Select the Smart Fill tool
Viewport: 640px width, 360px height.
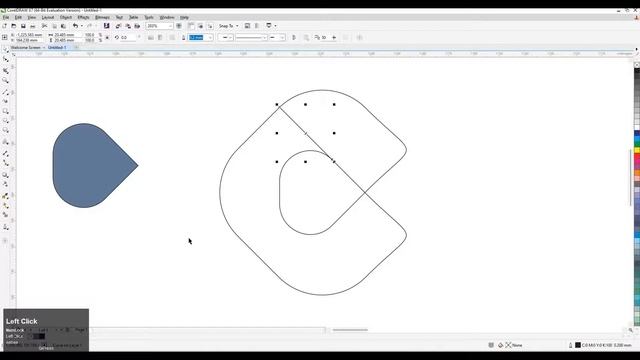(6, 215)
